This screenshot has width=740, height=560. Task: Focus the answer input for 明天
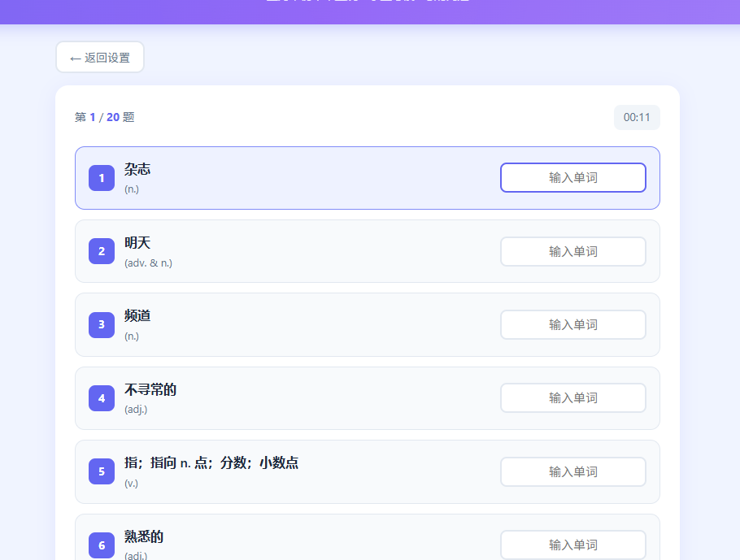pos(572,251)
